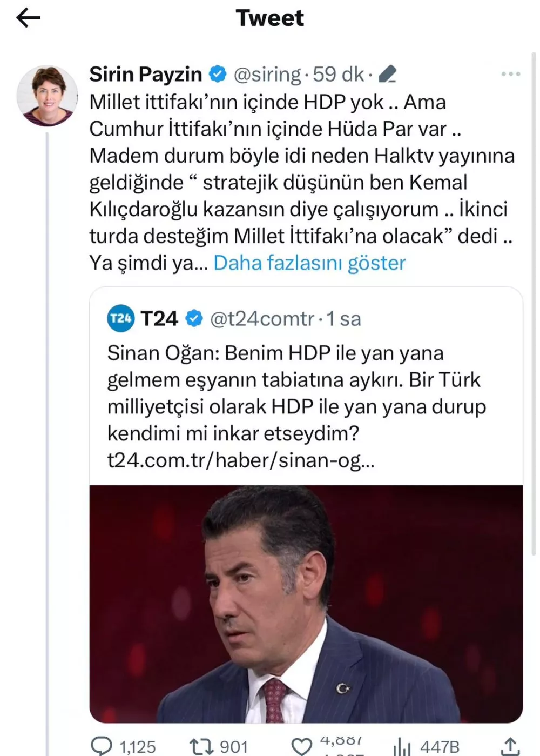Open the three-dot more options menu

coord(510,74)
